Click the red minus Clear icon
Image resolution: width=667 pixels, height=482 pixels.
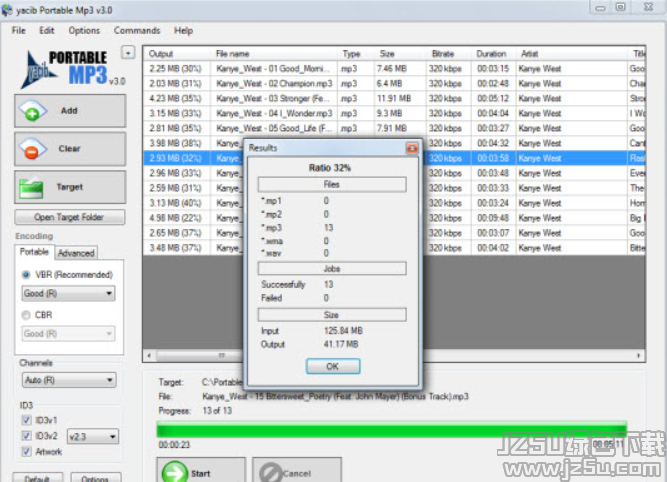(x=33, y=149)
